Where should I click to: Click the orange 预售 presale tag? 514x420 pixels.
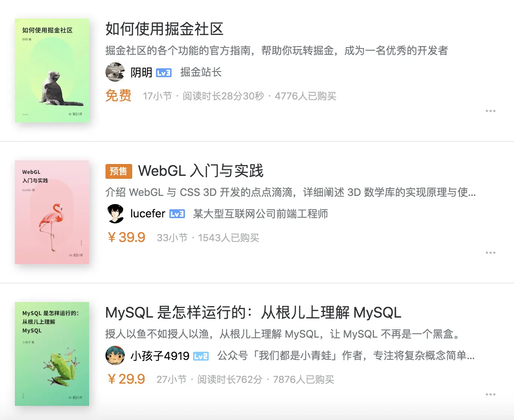pos(119,171)
